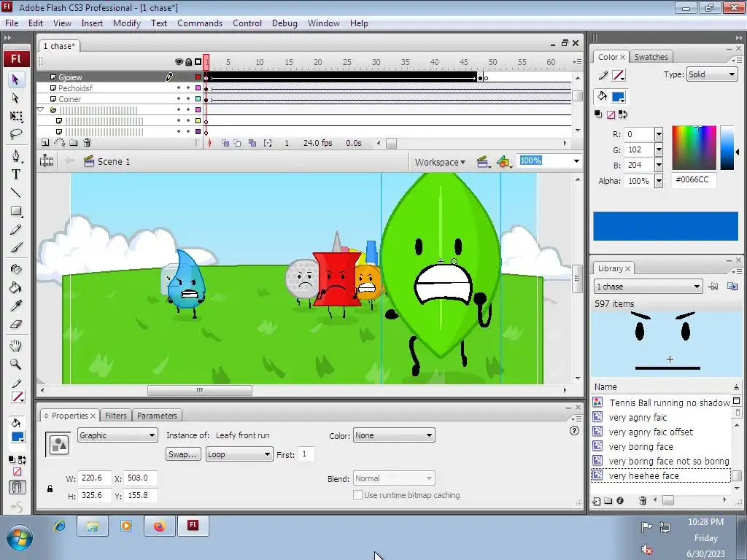This screenshot has height=560, width=747.
Task: Click the hex #0066CC input field
Action: (x=694, y=180)
